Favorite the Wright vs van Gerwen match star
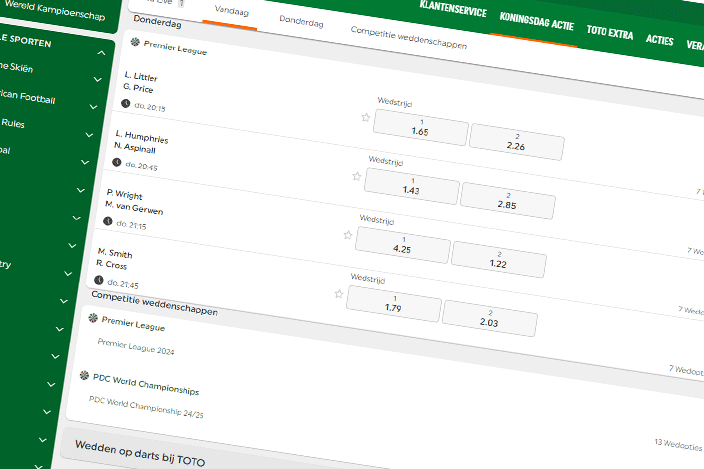The width and height of the screenshot is (704, 469). click(348, 235)
